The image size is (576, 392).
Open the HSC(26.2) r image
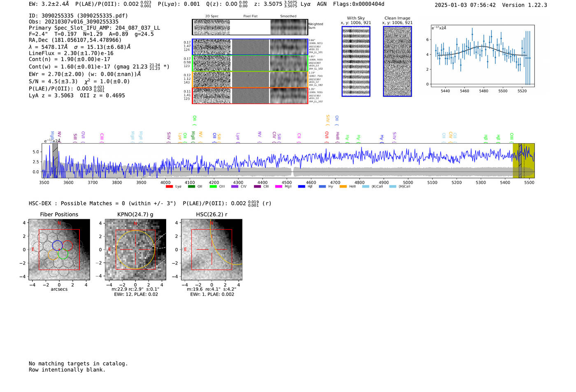[211, 250]
